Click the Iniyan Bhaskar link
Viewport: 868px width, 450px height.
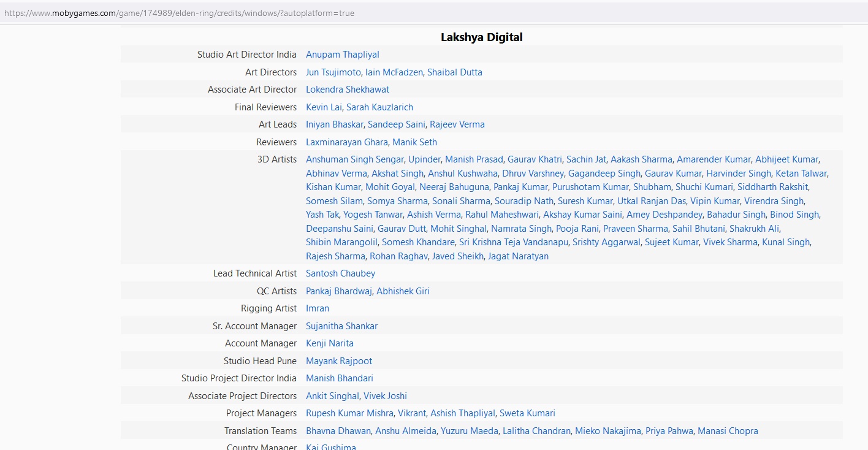(335, 124)
